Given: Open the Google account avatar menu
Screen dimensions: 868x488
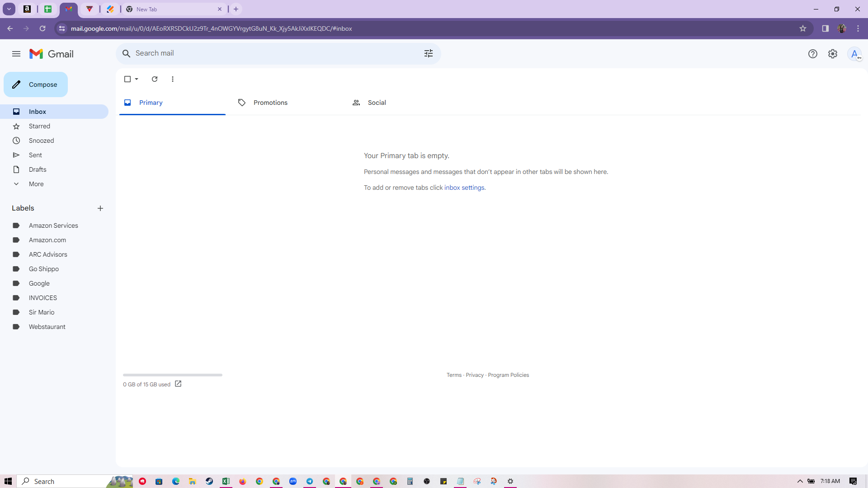Looking at the screenshot, I should coord(854,54).
